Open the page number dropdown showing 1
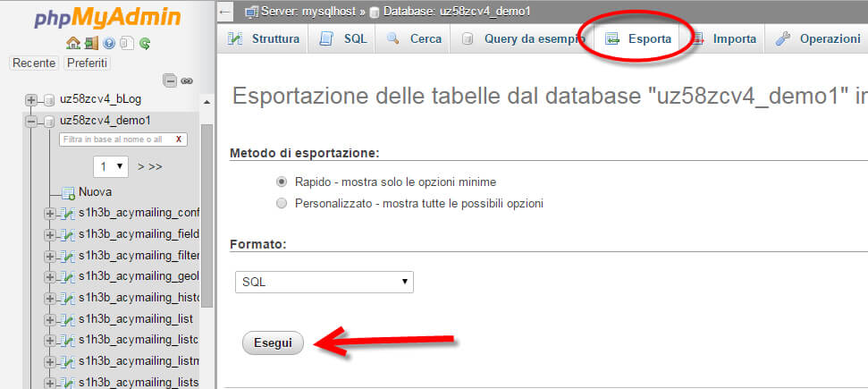Image resolution: width=868 pixels, height=389 pixels. click(111, 166)
